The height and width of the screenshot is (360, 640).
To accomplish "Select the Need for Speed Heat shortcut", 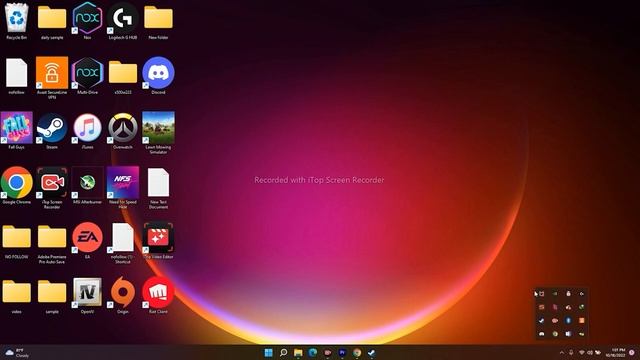I will click(x=123, y=188).
